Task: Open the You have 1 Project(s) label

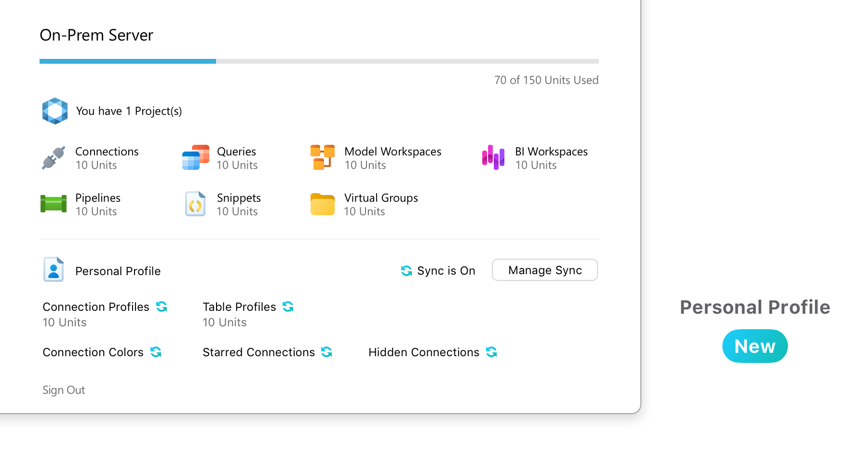Action: (129, 111)
